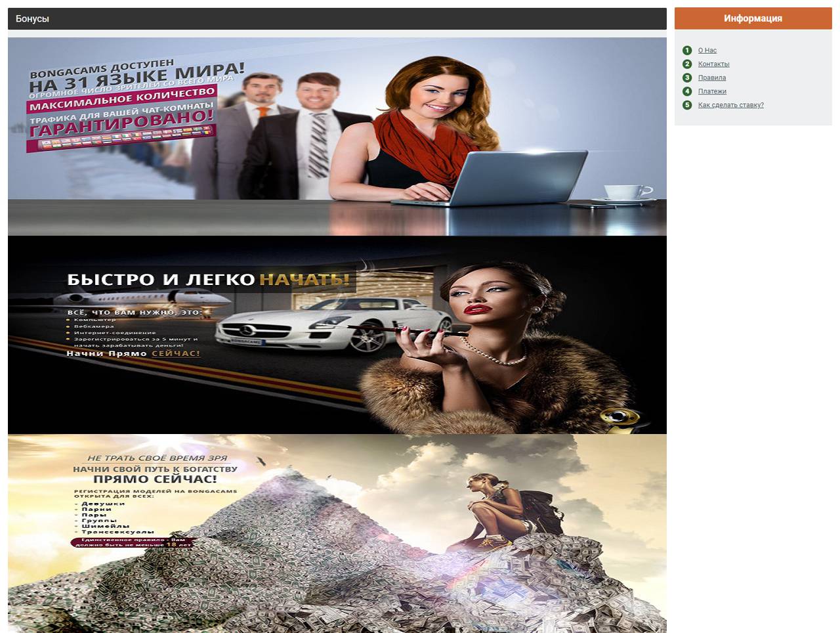The width and height of the screenshot is (840, 633).
Task: Open 'Как сделать ставку?' link
Action: pos(730,105)
